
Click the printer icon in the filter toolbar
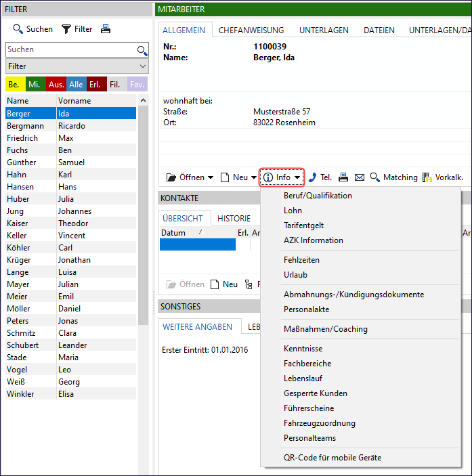pos(106,29)
